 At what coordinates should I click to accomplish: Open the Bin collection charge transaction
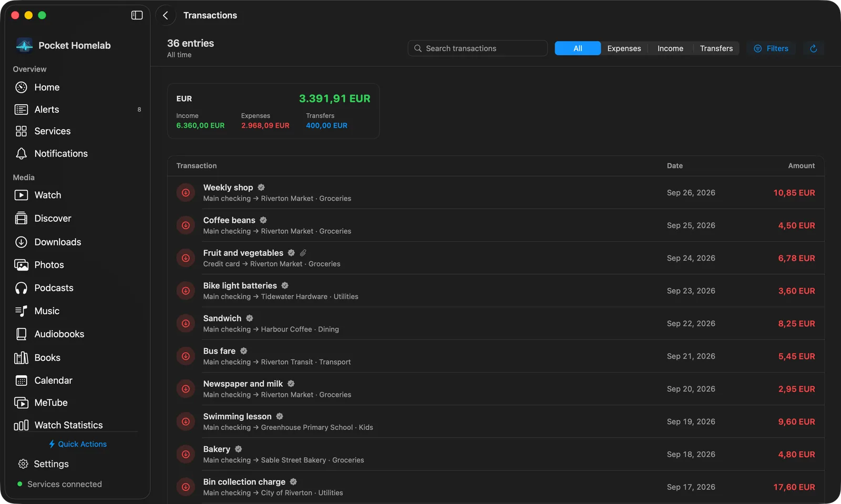[x=496, y=487]
